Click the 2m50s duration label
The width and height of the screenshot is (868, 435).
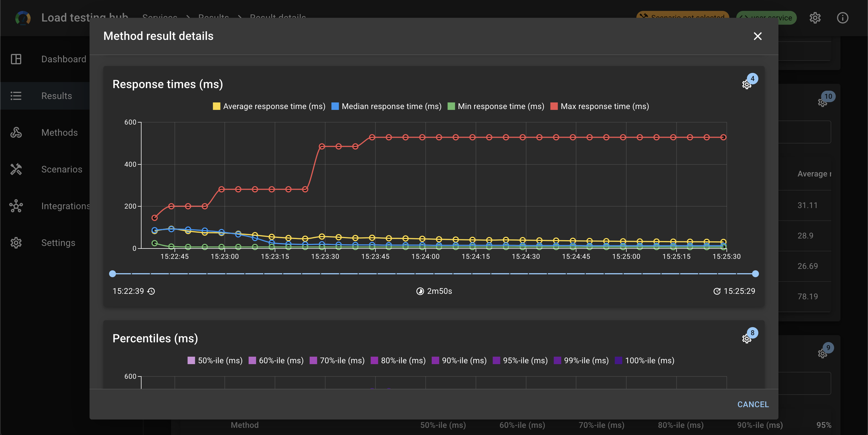[439, 291]
